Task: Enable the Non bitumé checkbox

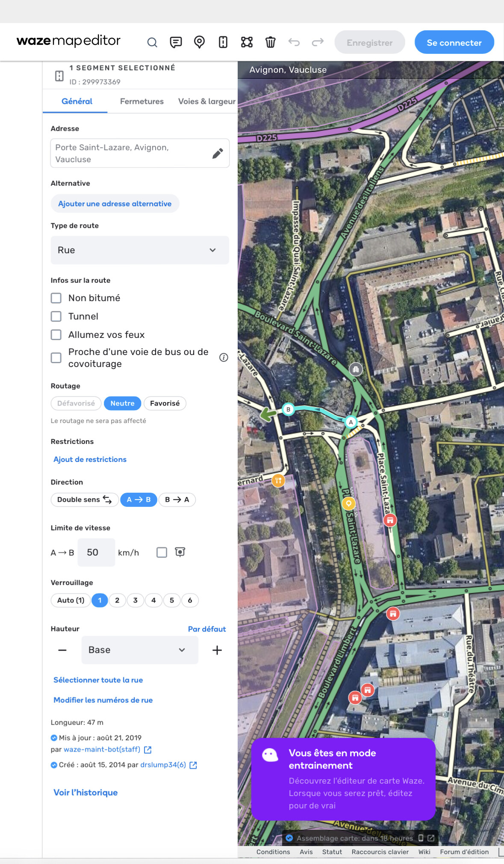Action: [56, 298]
